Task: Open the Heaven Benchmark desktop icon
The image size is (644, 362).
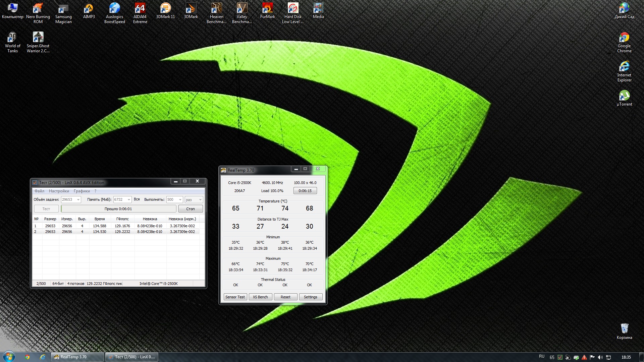Action: pyautogui.click(x=216, y=13)
